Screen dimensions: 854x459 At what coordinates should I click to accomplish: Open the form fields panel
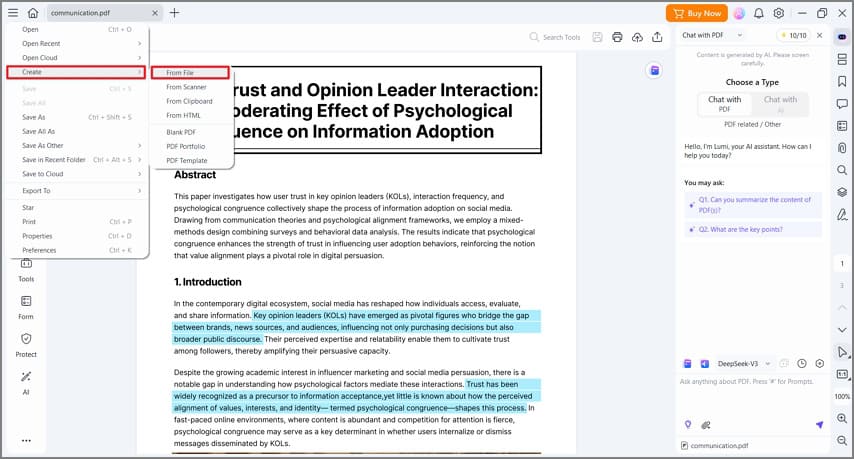pyautogui.click(x=842, y=126)
